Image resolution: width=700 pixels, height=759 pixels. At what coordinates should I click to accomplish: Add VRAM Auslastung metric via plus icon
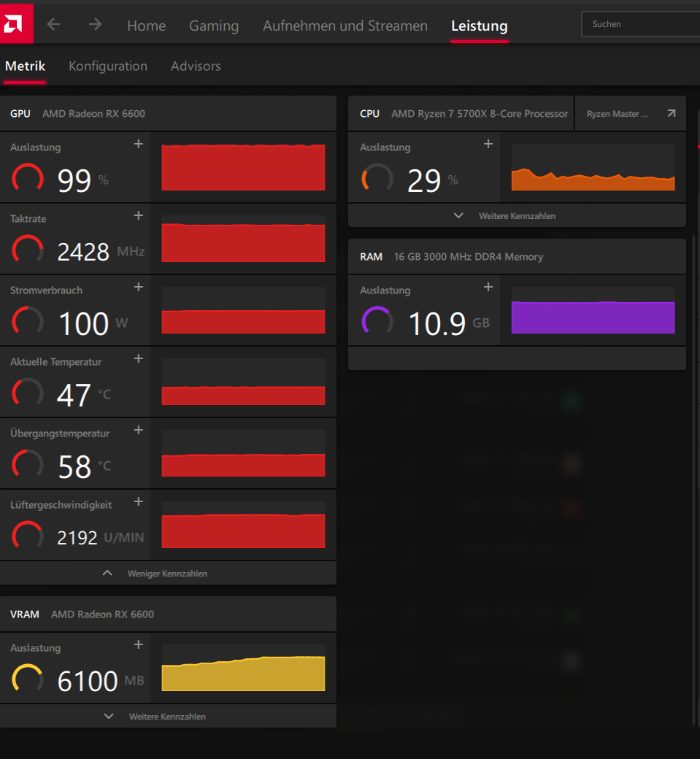[138, 644]
